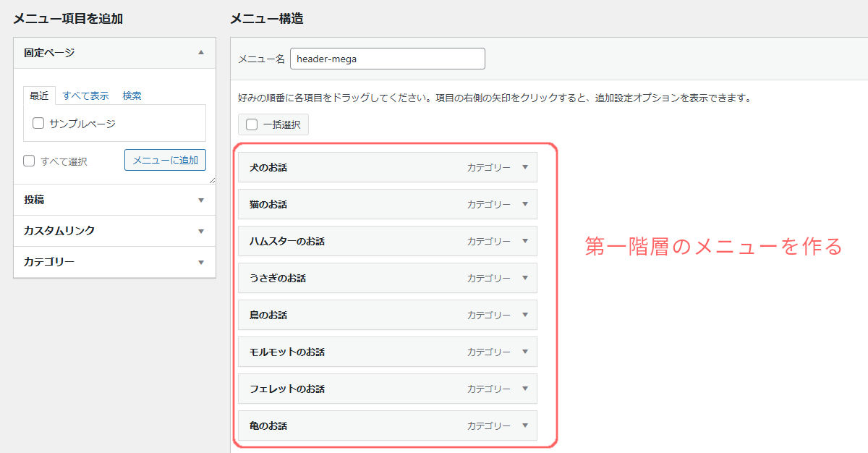This screenshot has height=453, width=868.
Task: Click the メニュー名 text field
Action: (x=387, y=59)
